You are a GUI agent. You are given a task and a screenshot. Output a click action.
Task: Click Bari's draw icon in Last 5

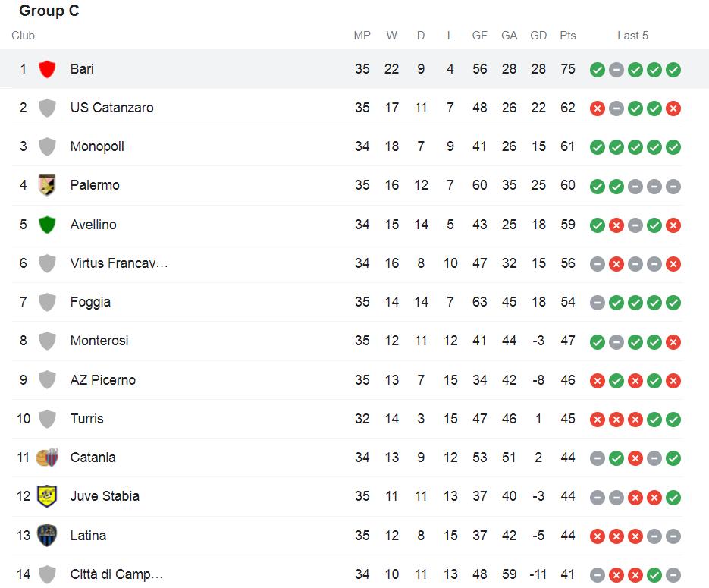[616, 70]
